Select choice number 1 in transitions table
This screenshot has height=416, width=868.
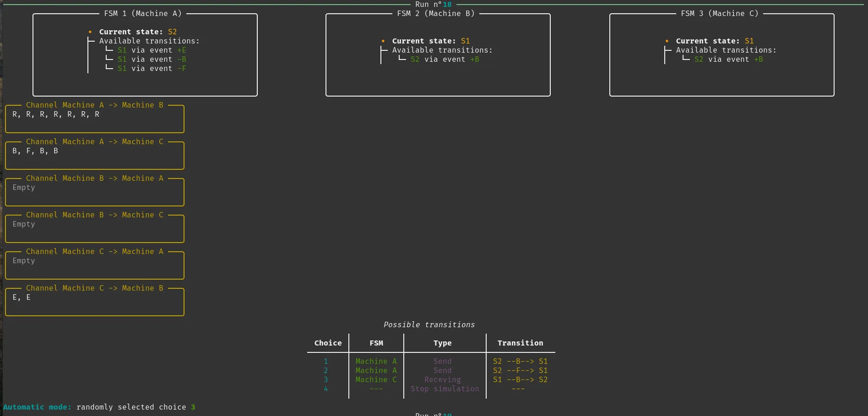(325, 362)
